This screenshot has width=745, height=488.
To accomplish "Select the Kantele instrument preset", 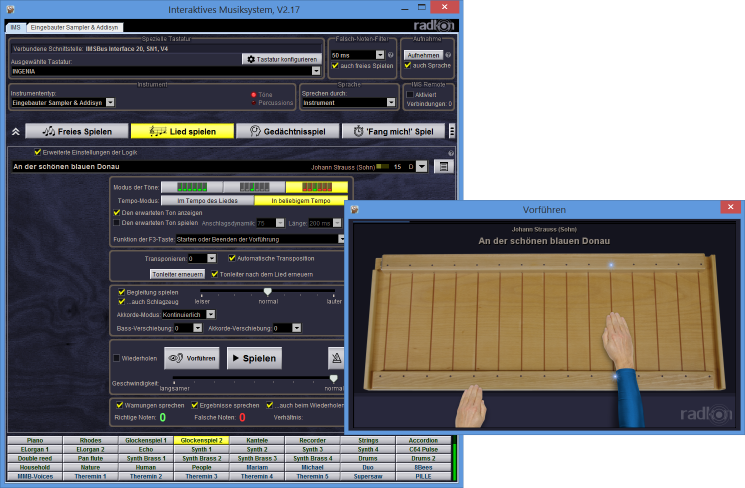I will (257, 440).
